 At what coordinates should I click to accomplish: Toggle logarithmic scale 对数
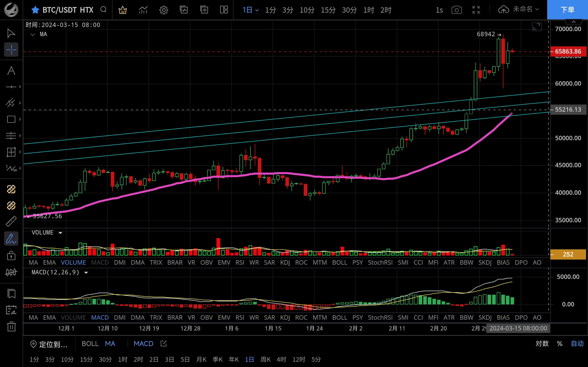coord(542,344)
